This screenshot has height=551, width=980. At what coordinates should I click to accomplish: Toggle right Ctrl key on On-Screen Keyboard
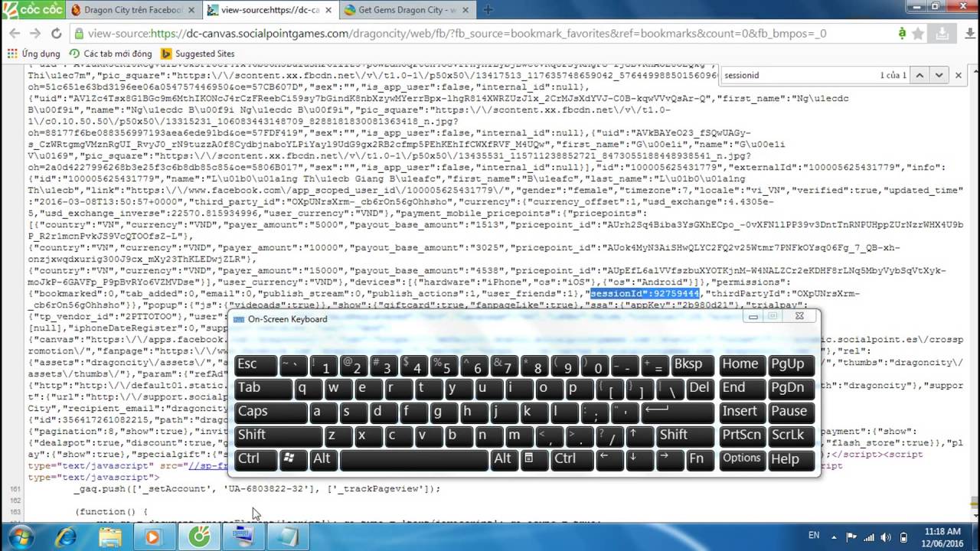point(572,459)
